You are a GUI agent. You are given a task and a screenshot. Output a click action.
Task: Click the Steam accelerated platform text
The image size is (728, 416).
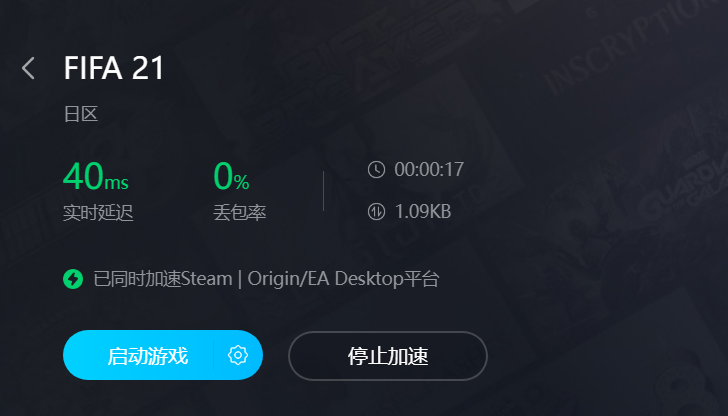(x=206, y=279)
